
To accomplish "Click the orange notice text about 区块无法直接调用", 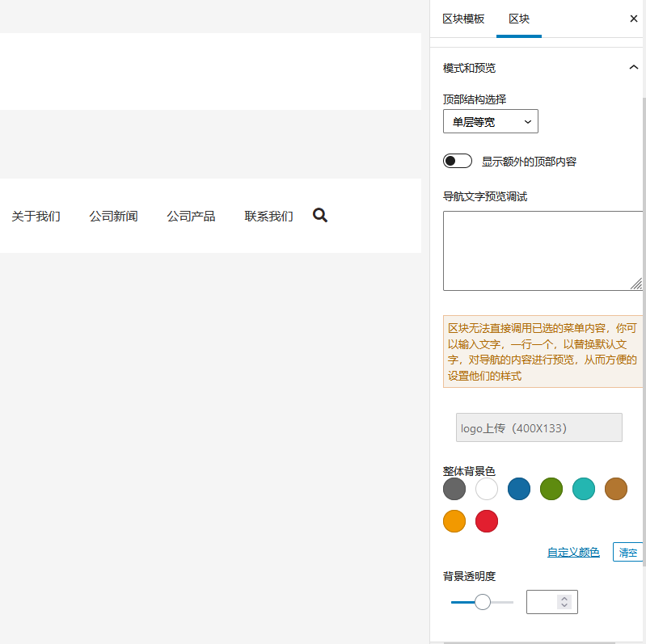I will 543,351.
